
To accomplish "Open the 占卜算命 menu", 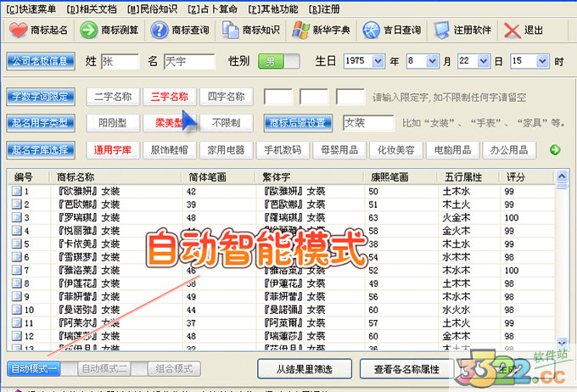I will tap(212, 9).
